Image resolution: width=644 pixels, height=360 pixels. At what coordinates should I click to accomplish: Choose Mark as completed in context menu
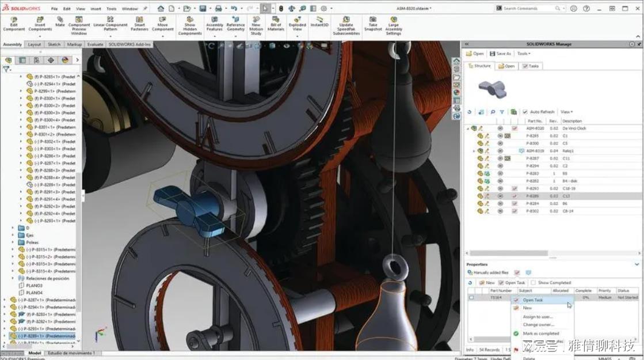[540, 334]
